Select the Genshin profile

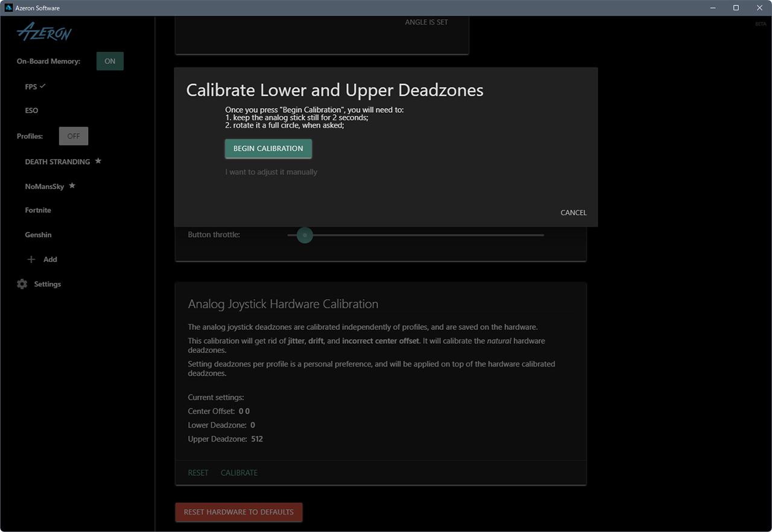[38, 235]
